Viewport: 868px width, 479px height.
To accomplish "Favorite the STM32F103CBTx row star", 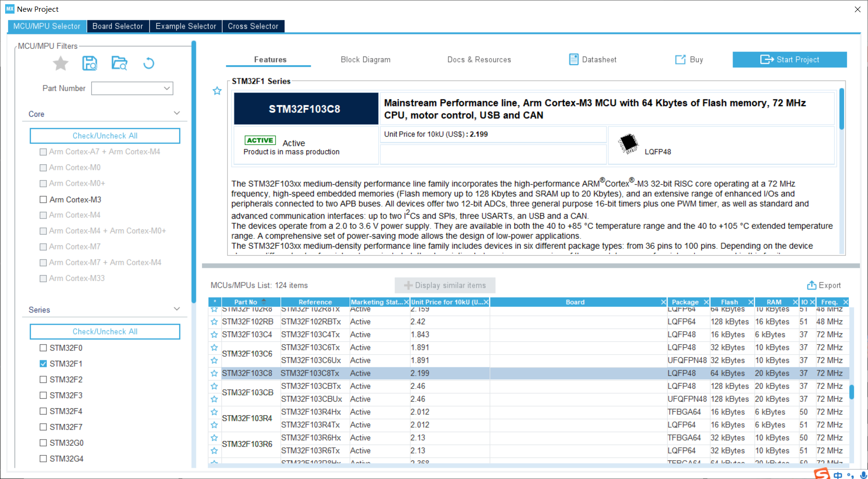I will point(214,386).
